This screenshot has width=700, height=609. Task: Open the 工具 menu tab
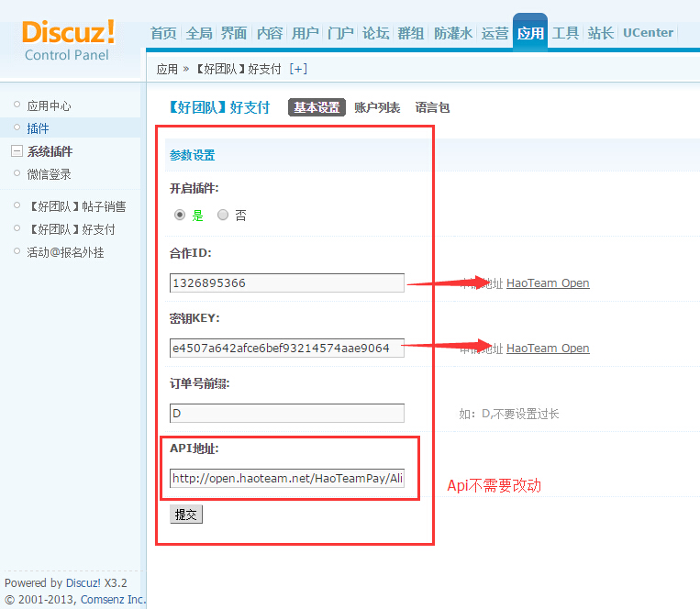tap(565, 33)
